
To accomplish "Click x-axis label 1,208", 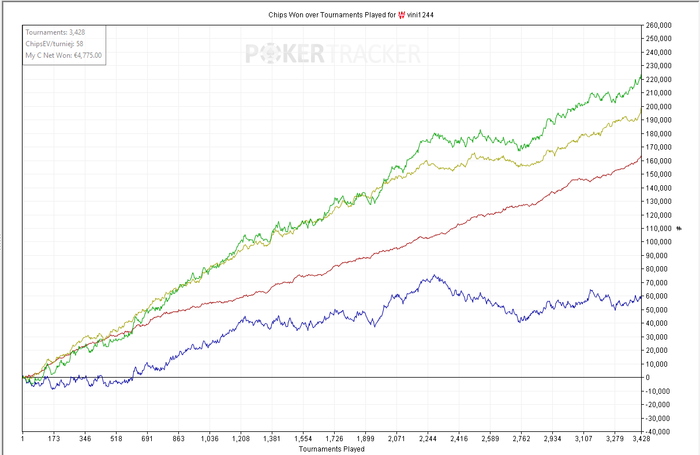I will coord(241,439).
